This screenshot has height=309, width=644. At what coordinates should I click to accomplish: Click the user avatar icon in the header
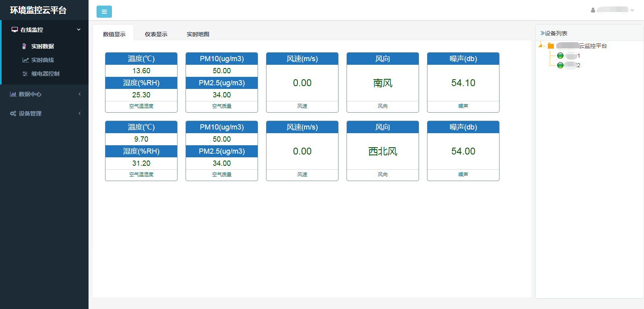click(x=593, y=10)
